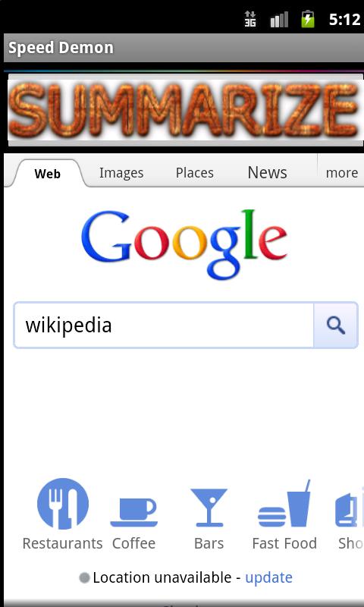Screen dimensions: 364x607
Task: Click the update location link
Action: pyautogui.click(x=269, y=577)
